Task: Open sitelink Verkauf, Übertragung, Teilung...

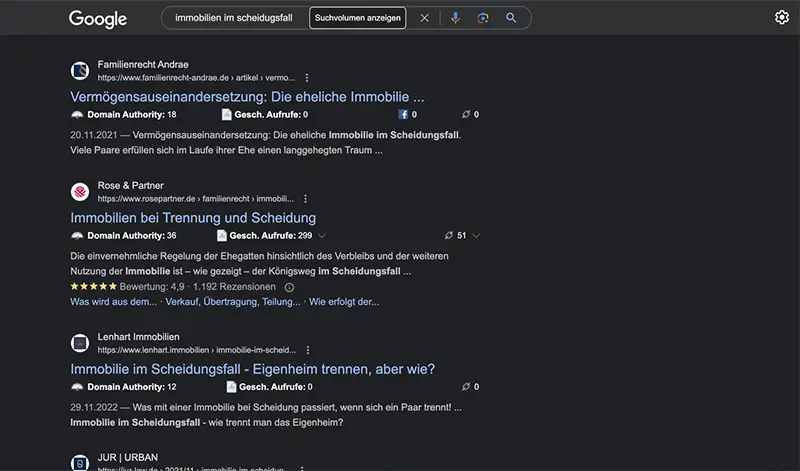Action: point(233,302)
